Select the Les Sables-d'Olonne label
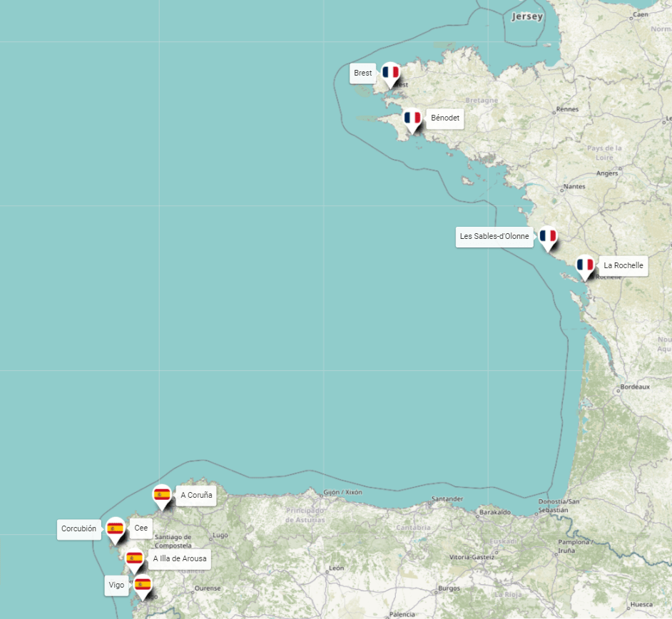 [494, 236]
